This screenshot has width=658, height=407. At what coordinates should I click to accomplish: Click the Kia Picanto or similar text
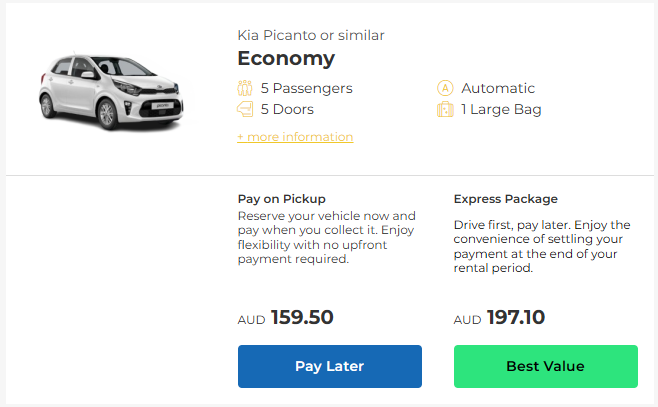pos(311,35)
